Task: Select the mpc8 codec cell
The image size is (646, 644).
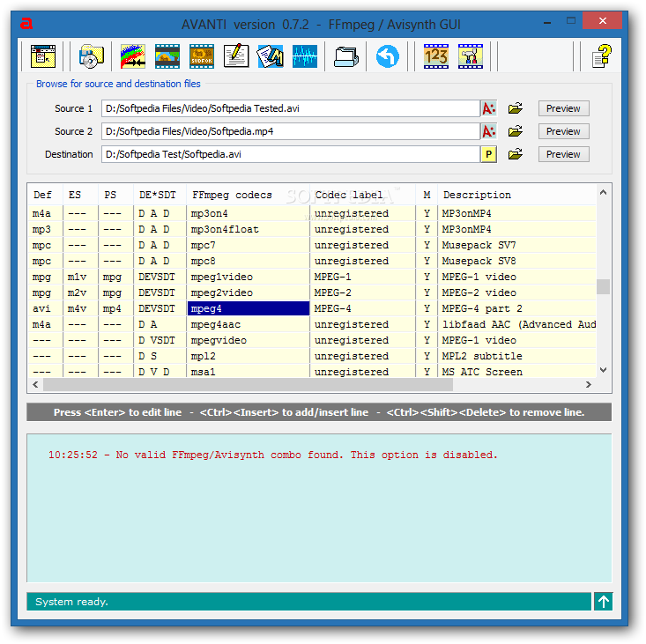Action: 249,261
